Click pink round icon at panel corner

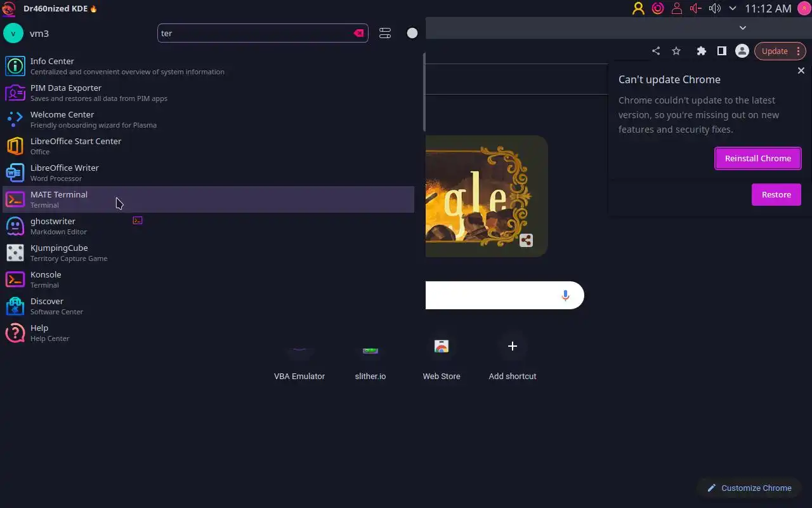point(803,8)
